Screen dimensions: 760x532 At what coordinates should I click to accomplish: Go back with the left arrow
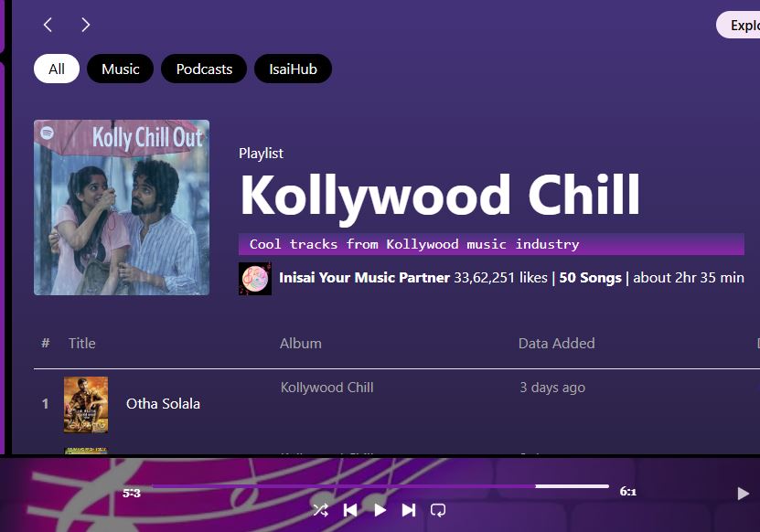(48, 25)
